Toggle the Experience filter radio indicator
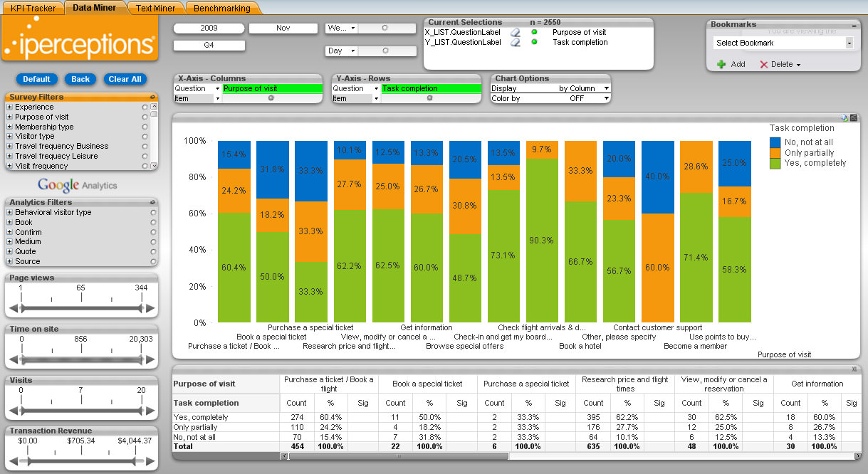868x474 pixels. pos(145,107)
